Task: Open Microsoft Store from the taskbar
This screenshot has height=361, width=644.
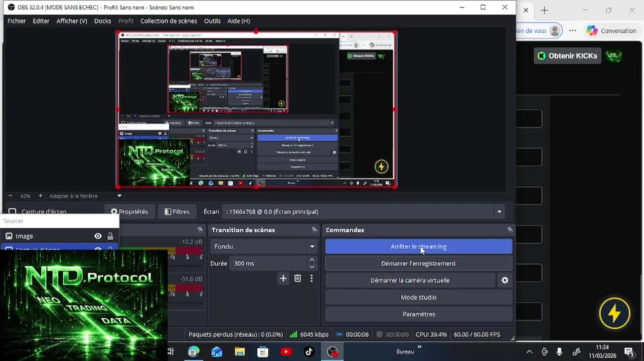Action: coord(263,351)
